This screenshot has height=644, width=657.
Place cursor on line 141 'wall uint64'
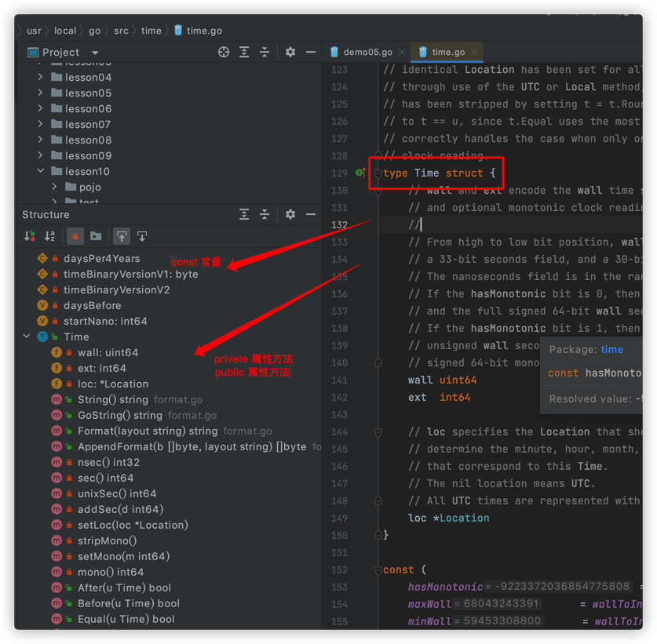(x=442, y=380)
